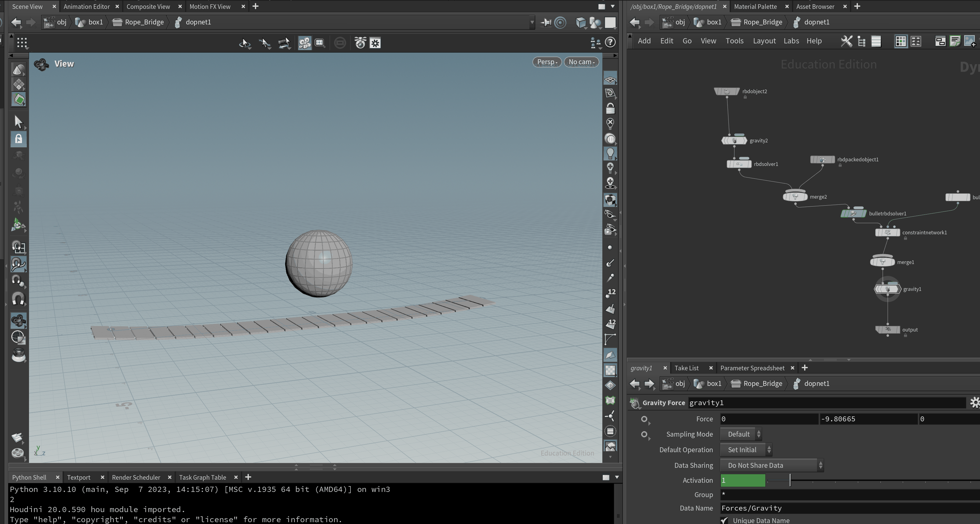Screen dimensions: 980x524
Task: Go forward in parameter pane navigation
Action: (649, 383)
